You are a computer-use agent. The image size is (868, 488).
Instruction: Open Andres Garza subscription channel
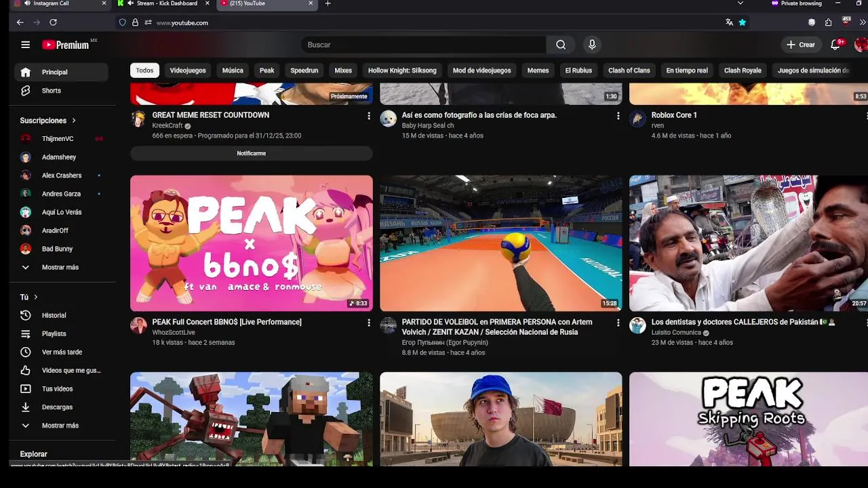point(61,194)
